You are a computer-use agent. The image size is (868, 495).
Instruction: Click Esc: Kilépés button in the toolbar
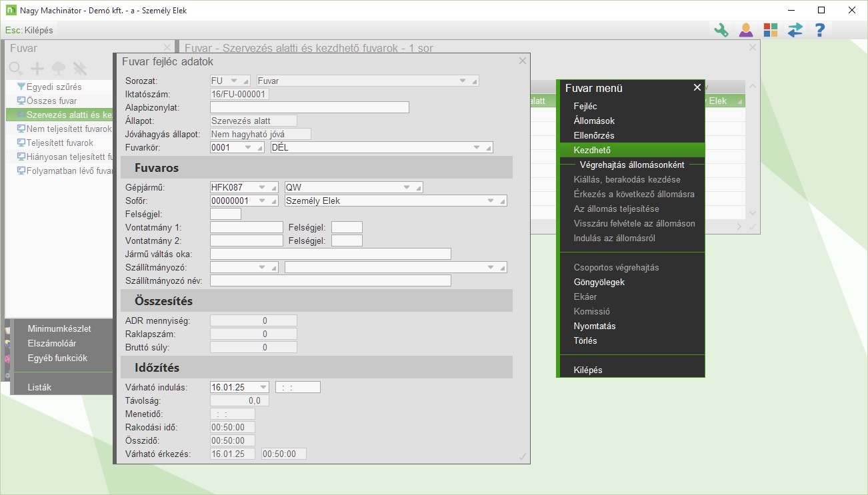tap(29, 30)
